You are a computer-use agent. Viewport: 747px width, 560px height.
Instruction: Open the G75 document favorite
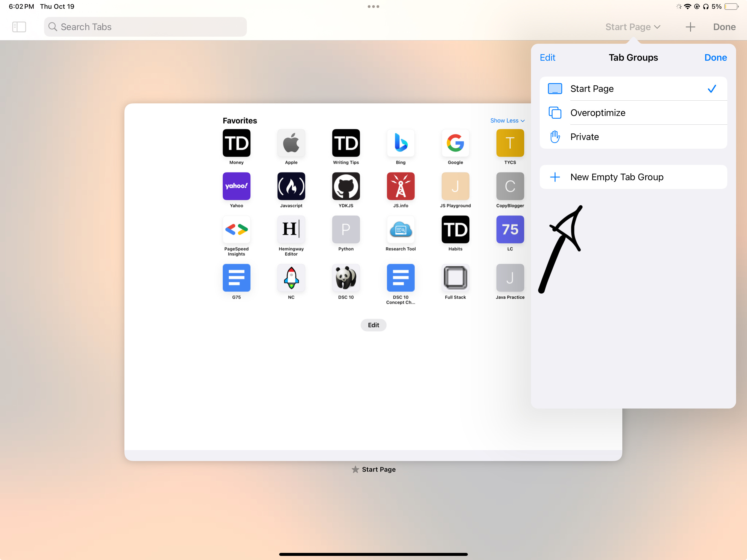click(x=237, y=278)
